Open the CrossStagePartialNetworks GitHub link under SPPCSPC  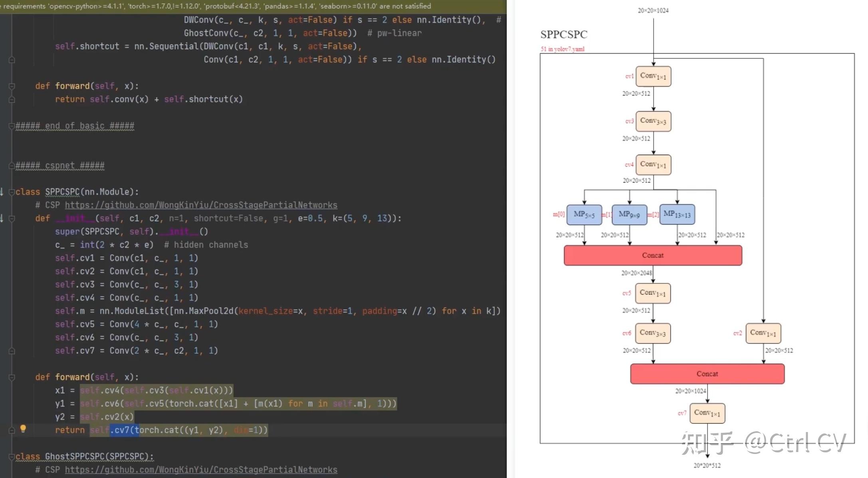[201, 205]
